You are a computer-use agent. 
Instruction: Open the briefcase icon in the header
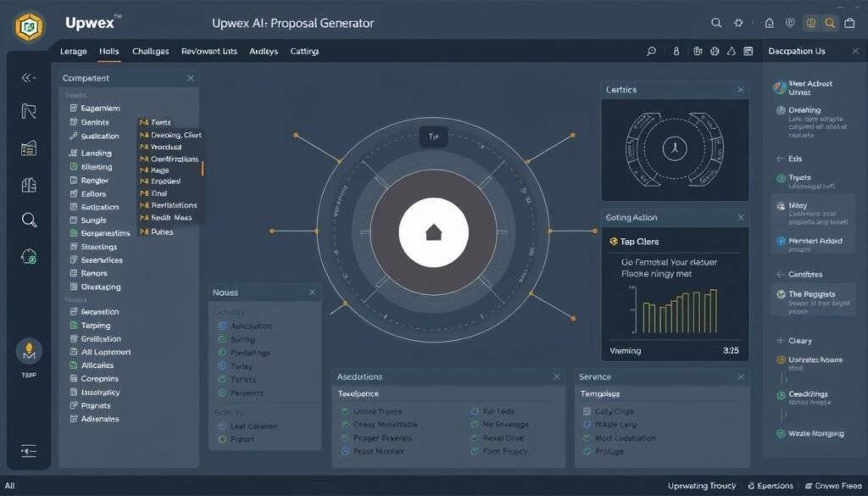click(849, 23)
